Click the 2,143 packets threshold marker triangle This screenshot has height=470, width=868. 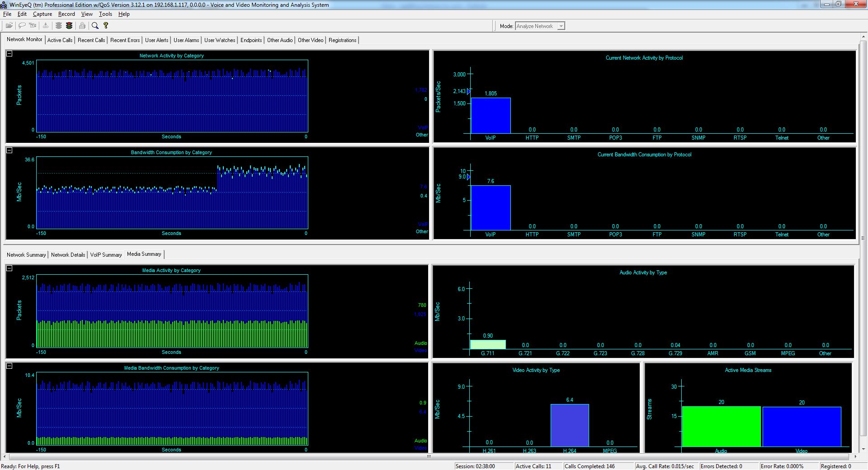tap(469, 91)
